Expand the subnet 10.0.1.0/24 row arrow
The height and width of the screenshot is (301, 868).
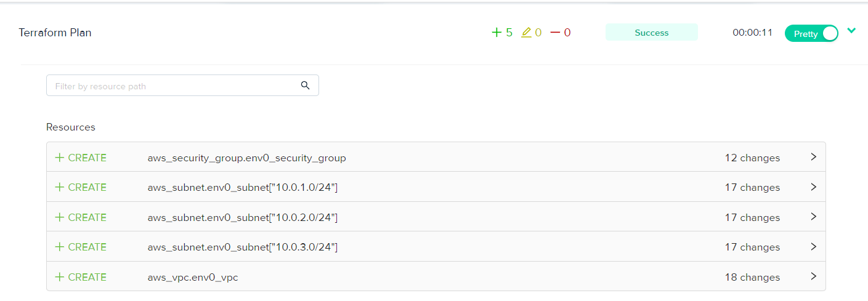(814, 187)
